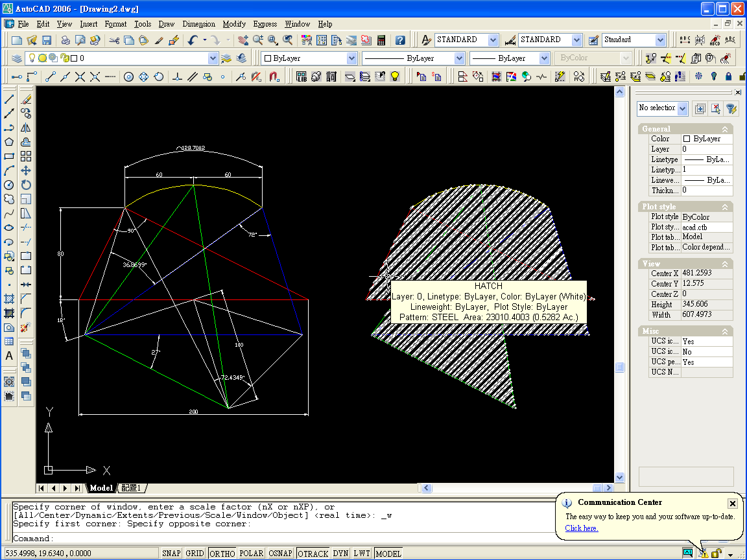Switch to the Model tab
Image resolution: width=747 pixels, height=560 pixels.
pyautogui.click(x=101, y=488)
